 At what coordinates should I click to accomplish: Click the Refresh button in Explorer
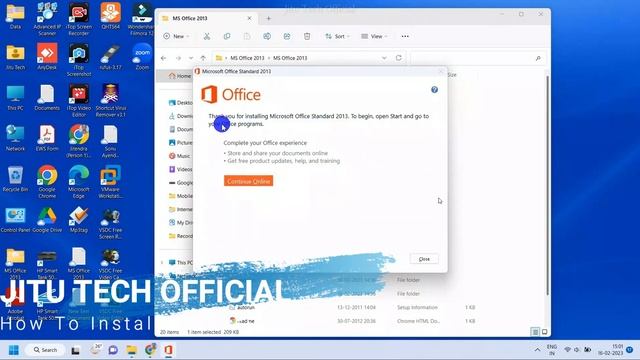(399, 58)
